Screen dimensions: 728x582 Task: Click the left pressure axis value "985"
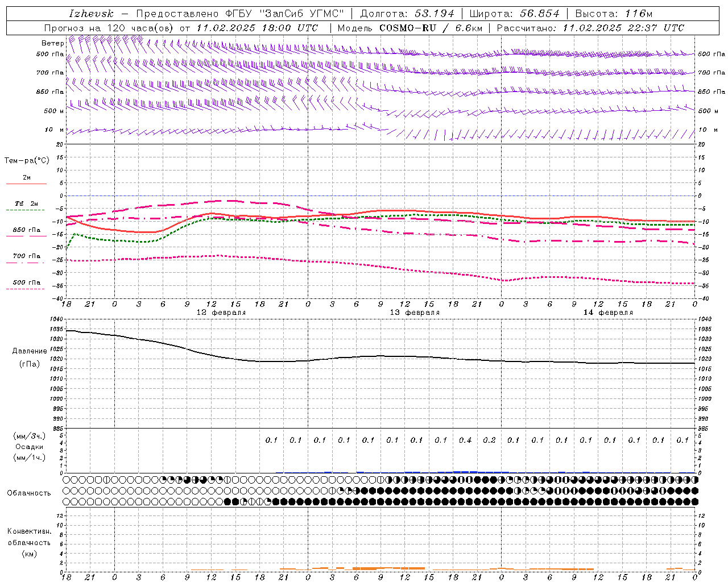(x=57, y=429)
